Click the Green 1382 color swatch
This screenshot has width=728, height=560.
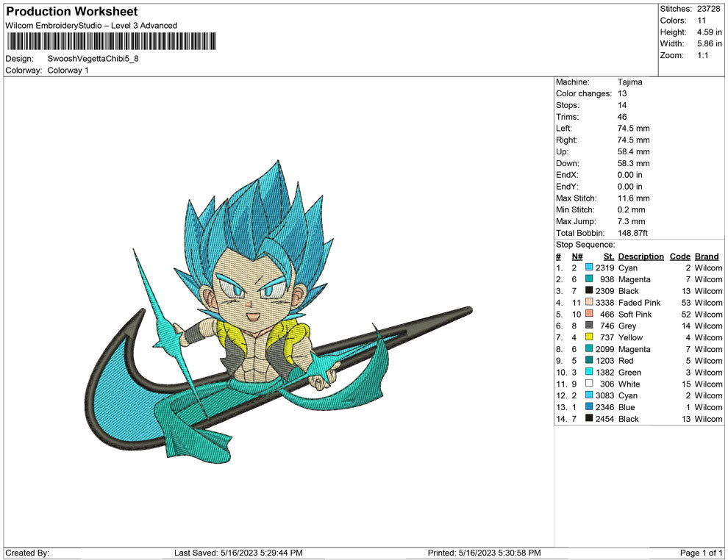589,372
